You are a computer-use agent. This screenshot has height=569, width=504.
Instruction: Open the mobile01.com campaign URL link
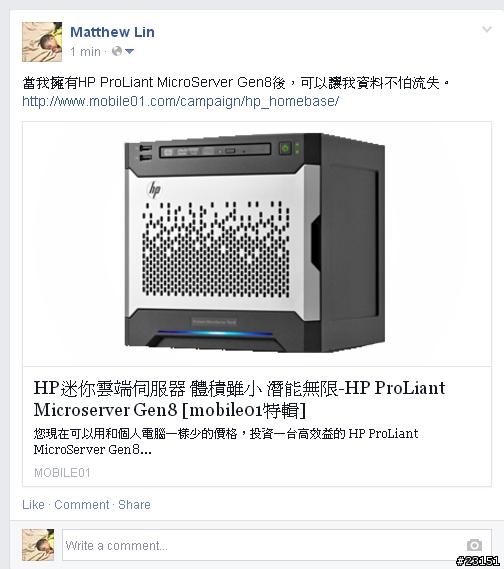click(x=180, y=101)
